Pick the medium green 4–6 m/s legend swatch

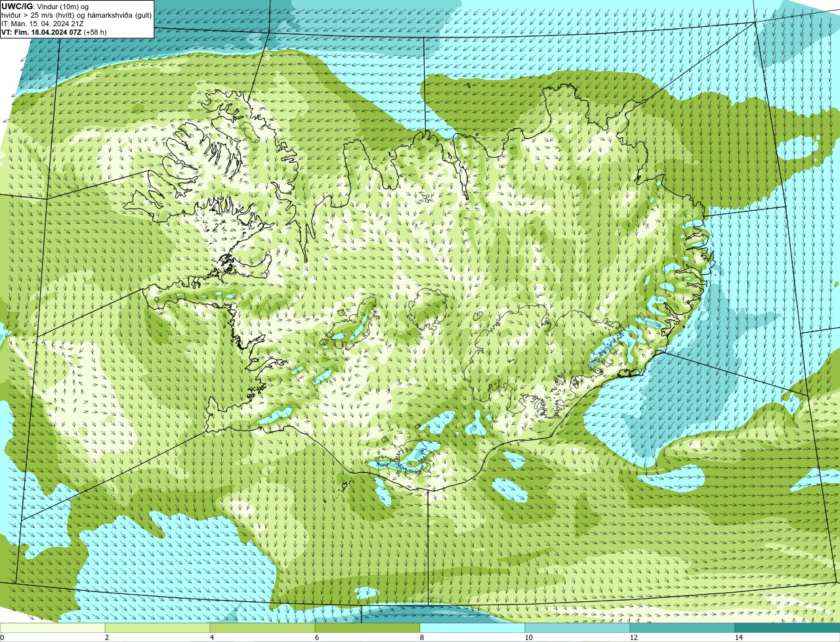(262, 628)
